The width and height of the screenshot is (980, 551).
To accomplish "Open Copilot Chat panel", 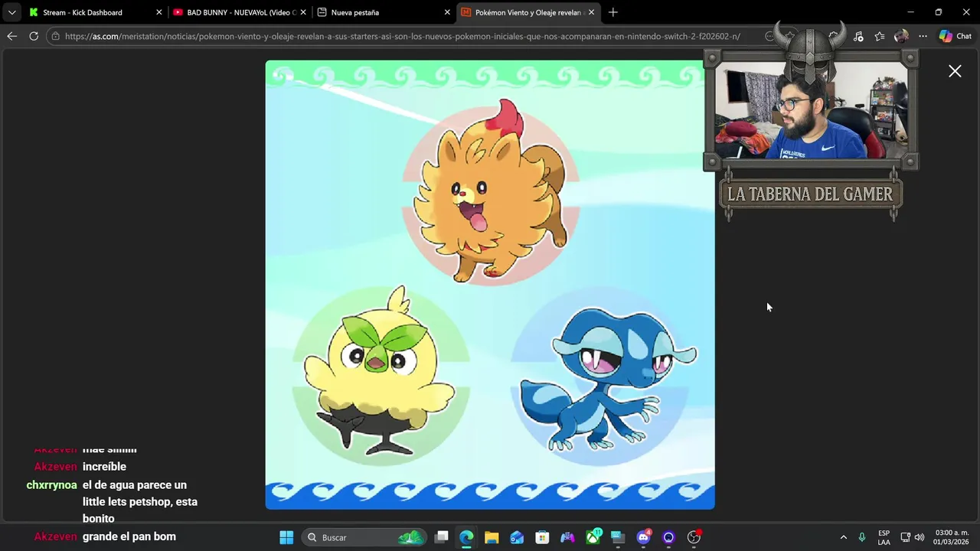I will [x=955, y=36].
